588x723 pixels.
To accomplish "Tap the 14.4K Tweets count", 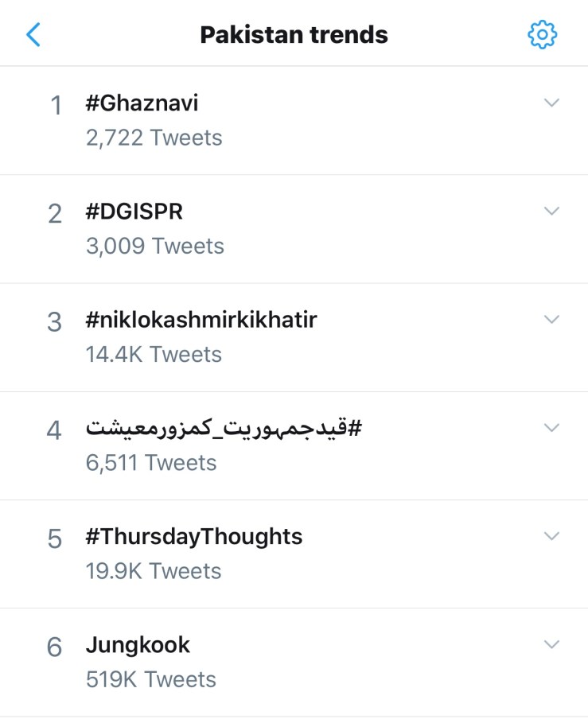I will (x=154, y=354).
